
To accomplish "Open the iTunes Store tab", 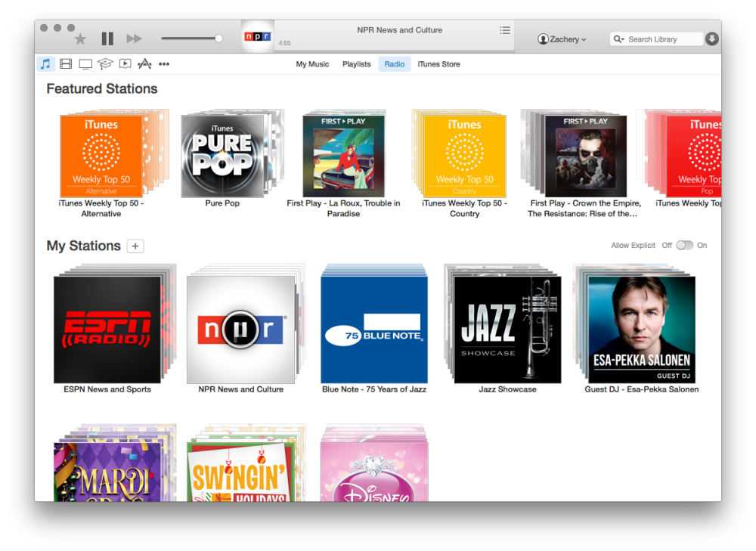I will [438, 64].
